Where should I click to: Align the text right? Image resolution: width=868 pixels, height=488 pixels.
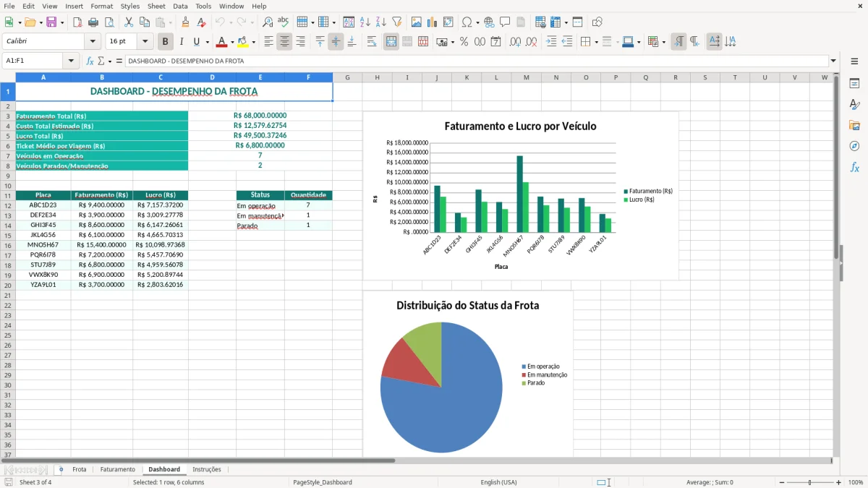[x=300, y=42]
